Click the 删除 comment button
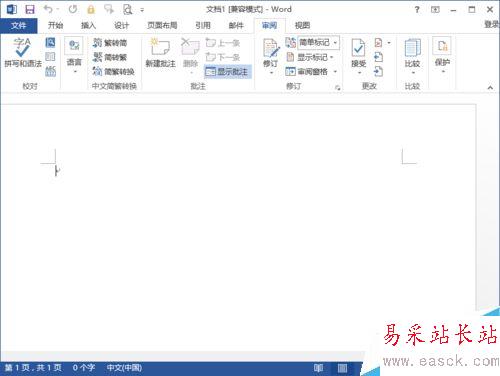Viewport: 500px width, 376px height. point(190,53)
